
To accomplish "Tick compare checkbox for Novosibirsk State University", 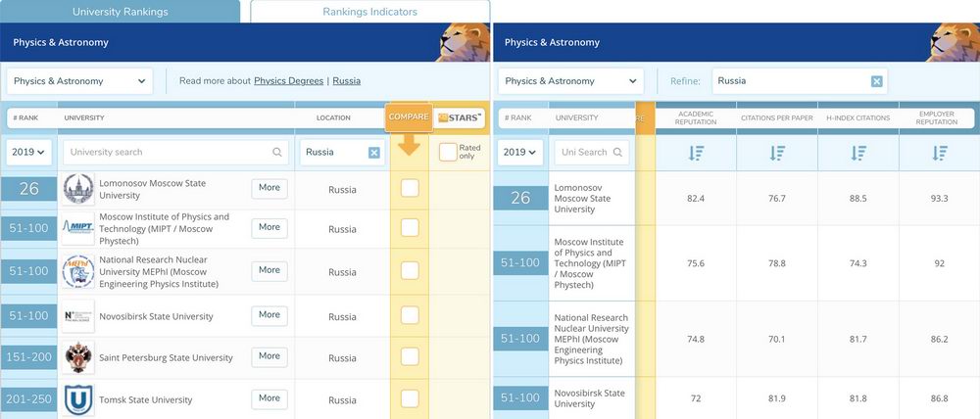I will point(410,315).
